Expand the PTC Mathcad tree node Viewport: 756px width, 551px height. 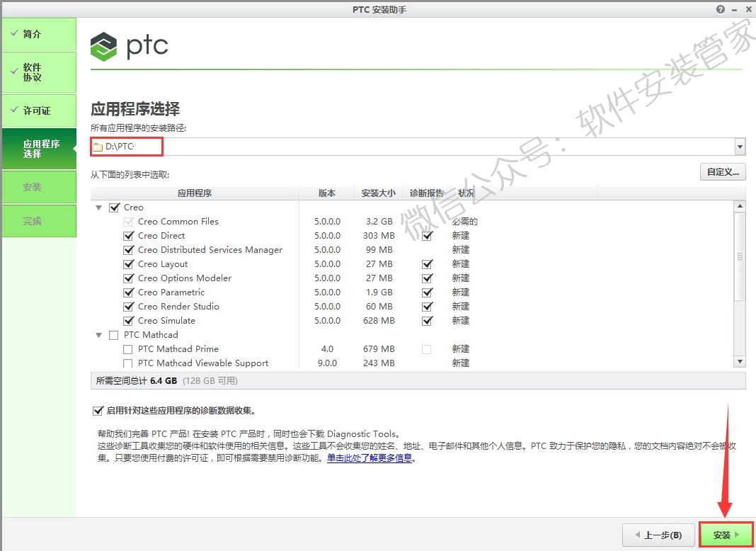[x=98, y=334]
